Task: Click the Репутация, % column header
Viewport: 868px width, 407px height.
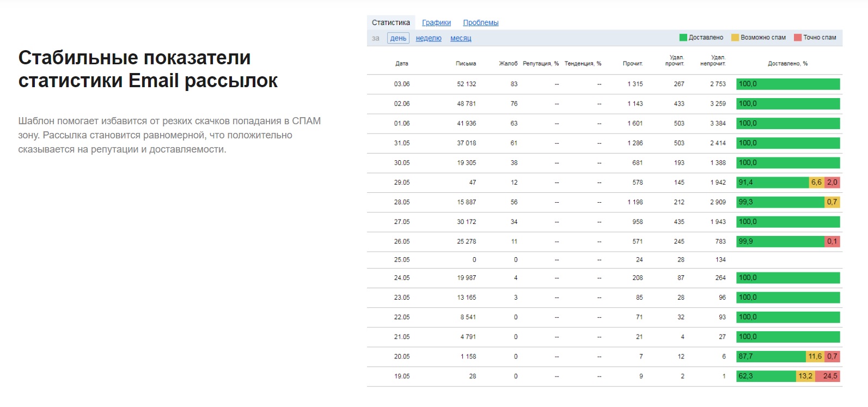Action: [541, 64]
